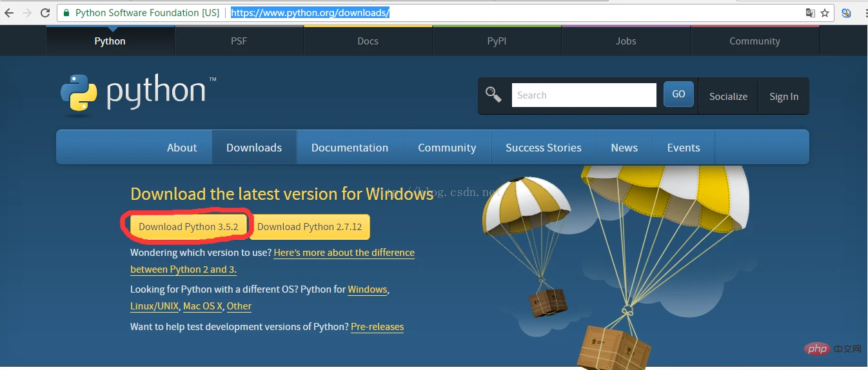868x370 pixels.
Task: Reload the page with the refresh icon
Action: coord(45,13)
